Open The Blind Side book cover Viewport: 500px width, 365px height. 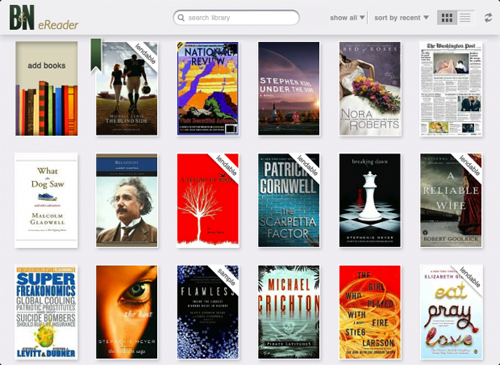[127, 89]
